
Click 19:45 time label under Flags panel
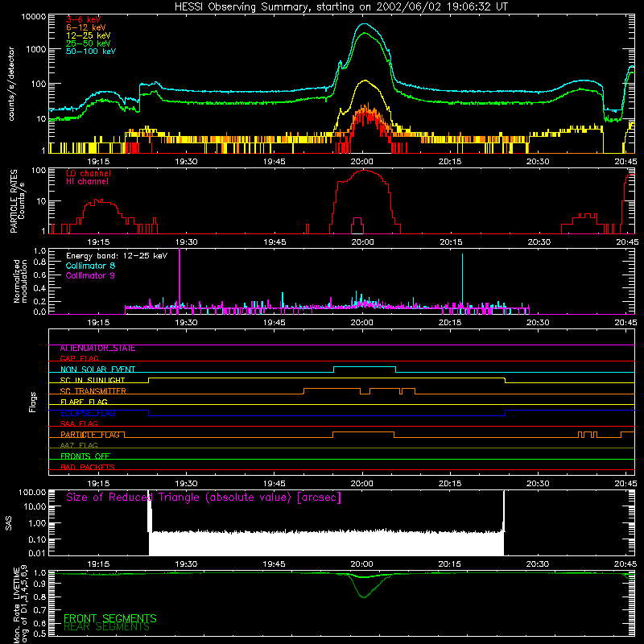coord(275,484)
